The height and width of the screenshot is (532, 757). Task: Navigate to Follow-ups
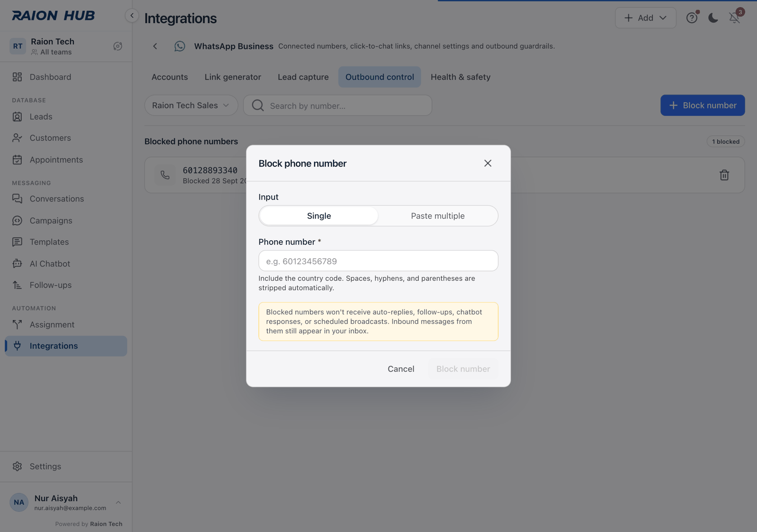tap(66, 285)
